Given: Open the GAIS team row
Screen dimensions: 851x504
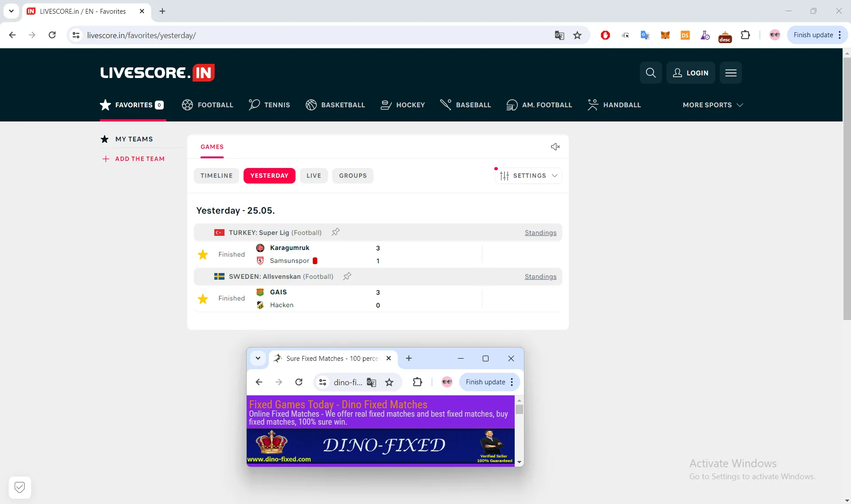Looking at the screenshot, I should pyautogui.click(x=278, y=292).
